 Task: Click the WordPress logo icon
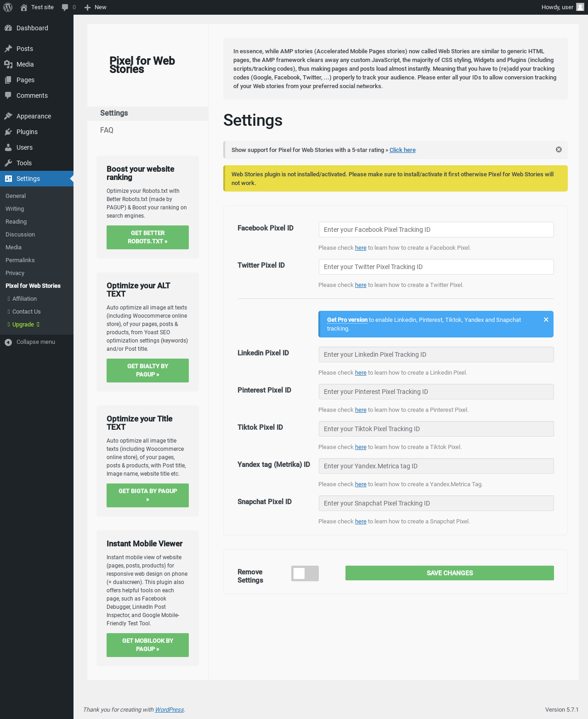click(8, 7)
